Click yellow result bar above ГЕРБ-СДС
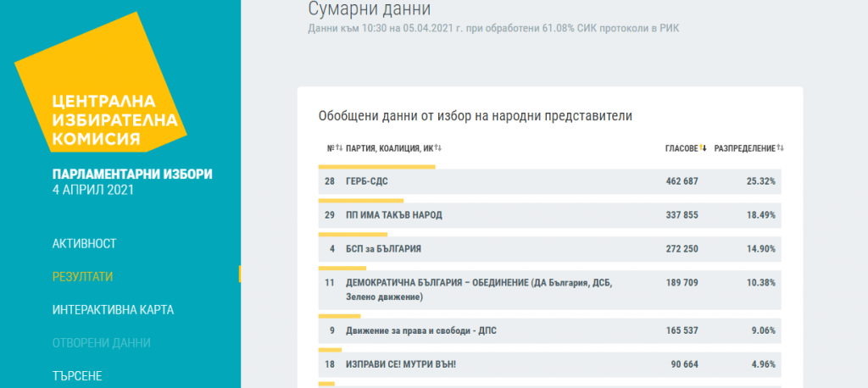The width and height of the screenshot is (868, 388). [376, 167]
